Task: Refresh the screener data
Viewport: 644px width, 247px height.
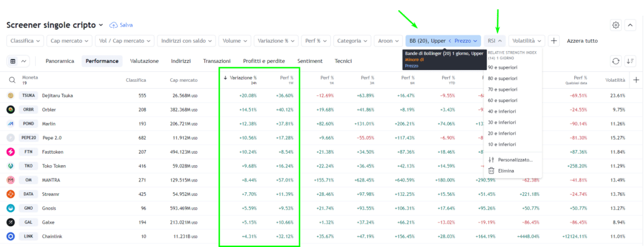Action: pos(615,61)
